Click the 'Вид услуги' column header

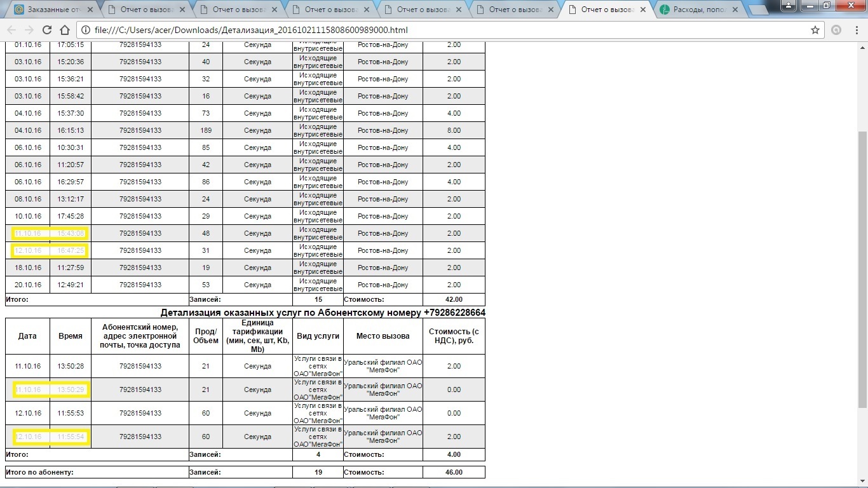tap(318, 336)
